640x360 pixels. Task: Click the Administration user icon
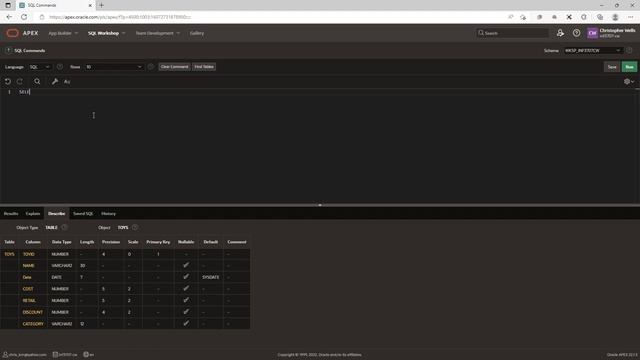[x=560, y=33]
